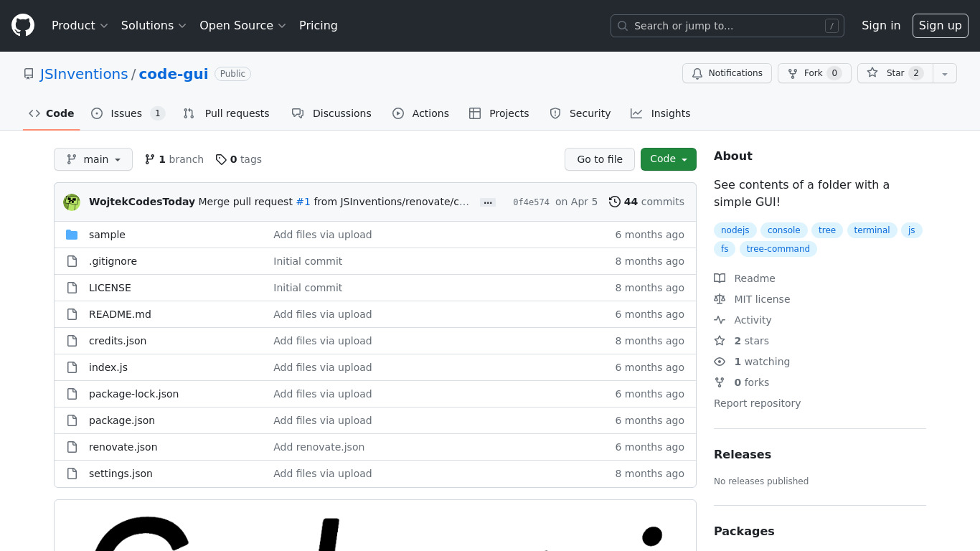Click the Notifications button
Image resolution: width=980 pixels, height=551 pixels.
727,73
